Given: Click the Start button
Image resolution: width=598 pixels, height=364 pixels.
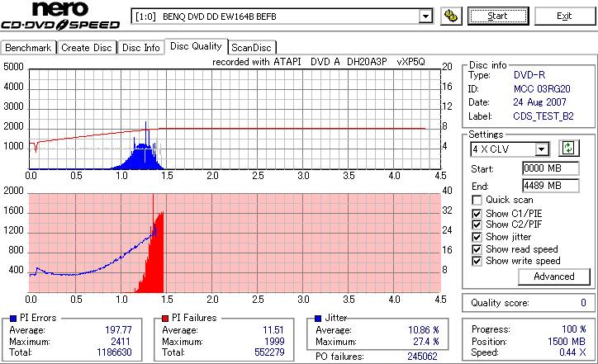Looking at the screenshot, I should tap(498, 16).
